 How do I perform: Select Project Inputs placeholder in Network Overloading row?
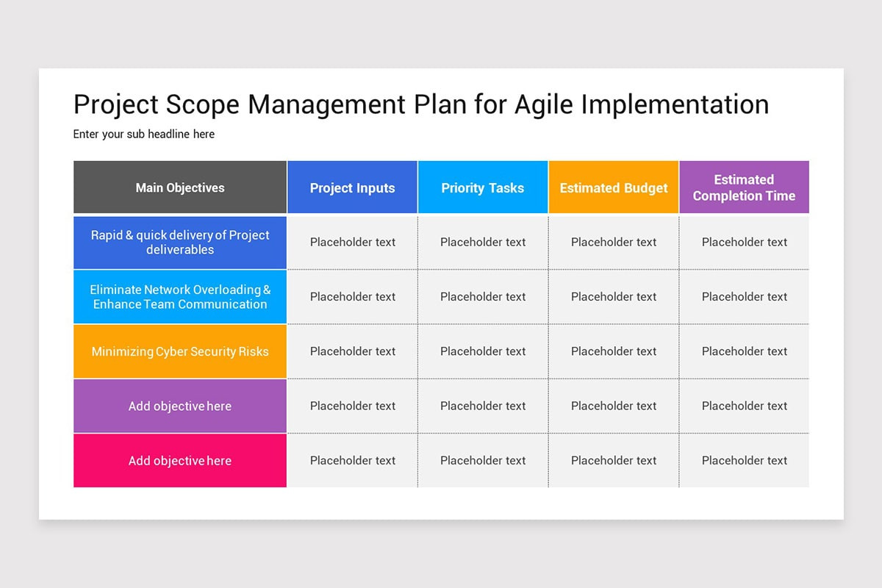pyautogui.click(x=353, y=297)
